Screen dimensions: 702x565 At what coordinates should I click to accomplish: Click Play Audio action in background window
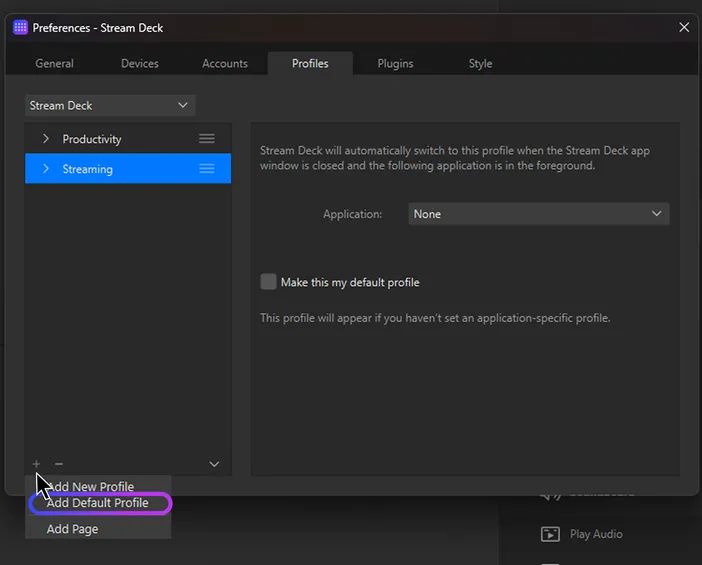596,534
